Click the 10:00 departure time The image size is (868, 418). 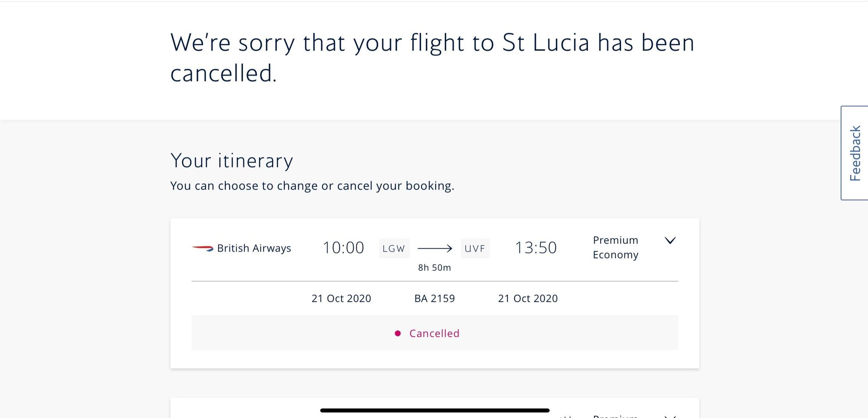tap(343, 248)
